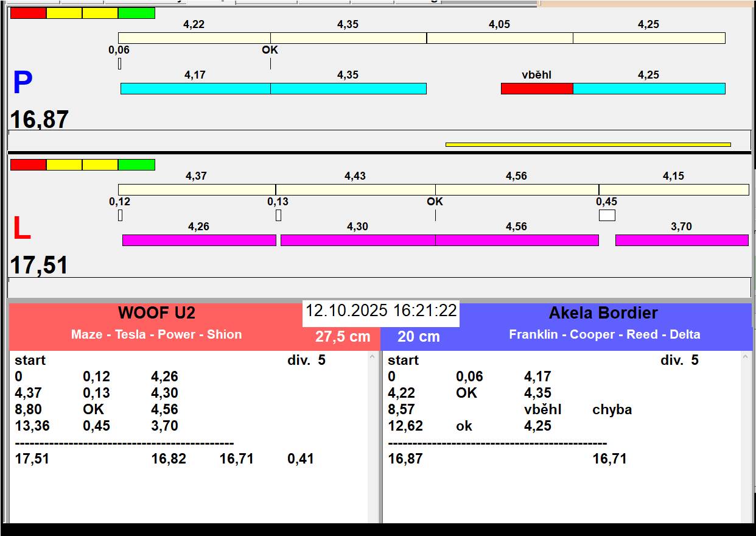Click the red letter L lane marker
Image resolution: width=756 pixels, height=536 pixels.
[x=22, y=228]
